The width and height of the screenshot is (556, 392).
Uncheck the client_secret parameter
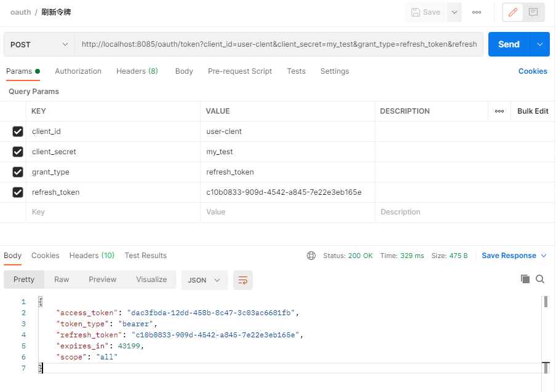[x=18, y=152]
